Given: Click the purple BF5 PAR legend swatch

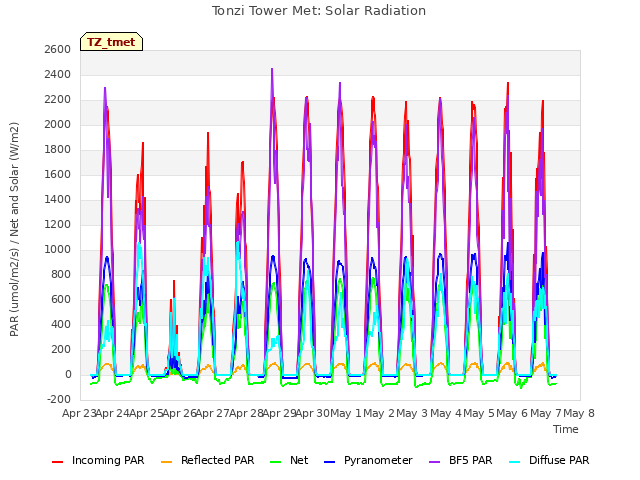Looking at the screenshot, I should (435, 462).
